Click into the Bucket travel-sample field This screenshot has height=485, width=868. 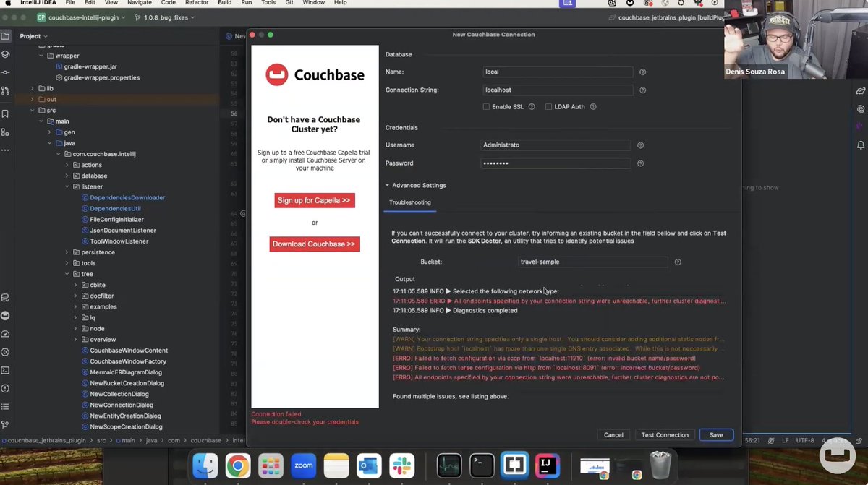coord(593,262)
